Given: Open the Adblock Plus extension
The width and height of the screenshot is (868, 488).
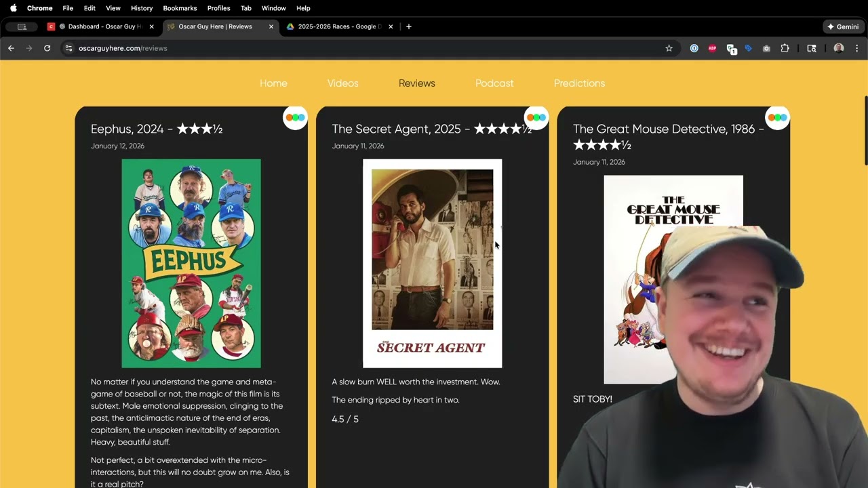Looking at the screenshot, I should (712, 48).
